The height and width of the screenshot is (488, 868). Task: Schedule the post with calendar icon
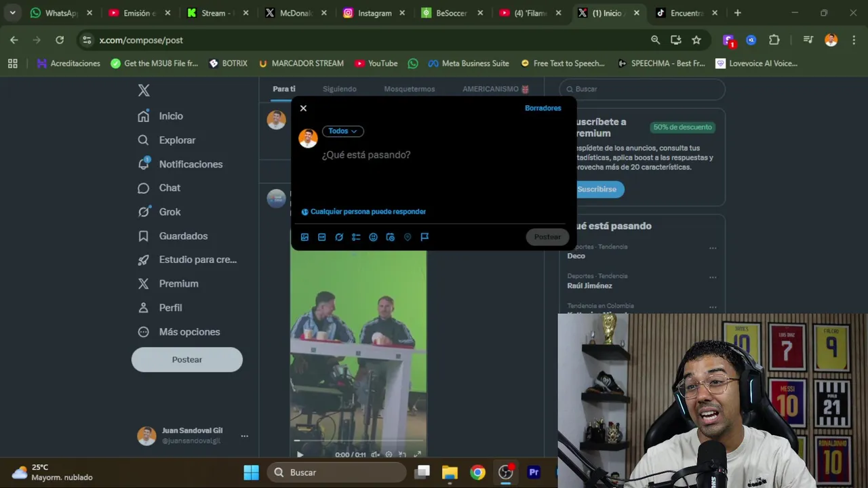pos(391,237)
